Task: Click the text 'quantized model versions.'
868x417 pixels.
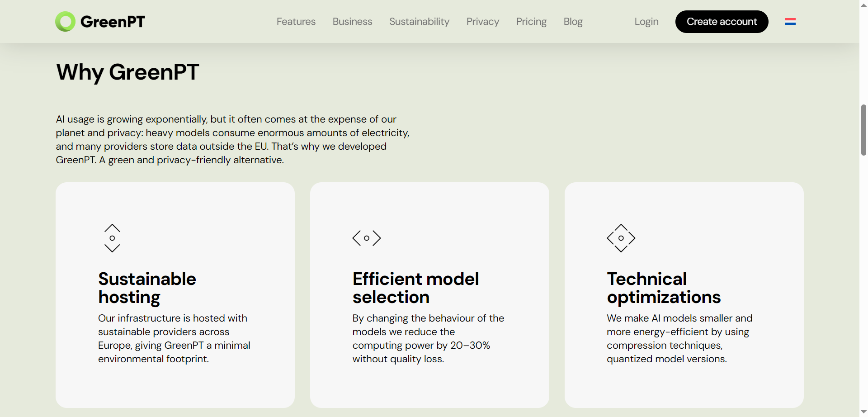Action: tap(667, 359)
